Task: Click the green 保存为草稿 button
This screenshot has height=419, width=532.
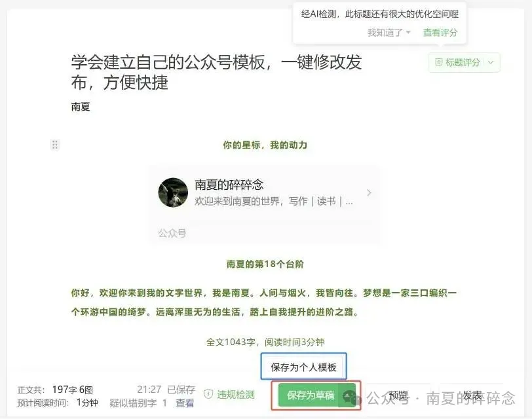Action: (x=309, y=395)
